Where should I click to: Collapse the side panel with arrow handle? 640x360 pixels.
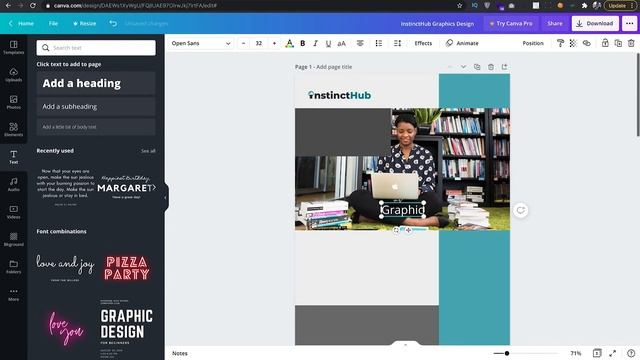[165, 198]
